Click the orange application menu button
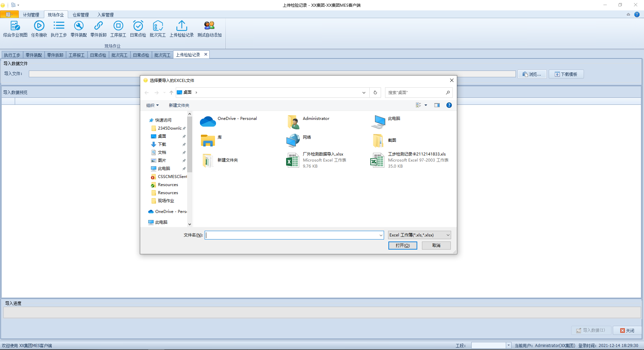 click(9, 14)
